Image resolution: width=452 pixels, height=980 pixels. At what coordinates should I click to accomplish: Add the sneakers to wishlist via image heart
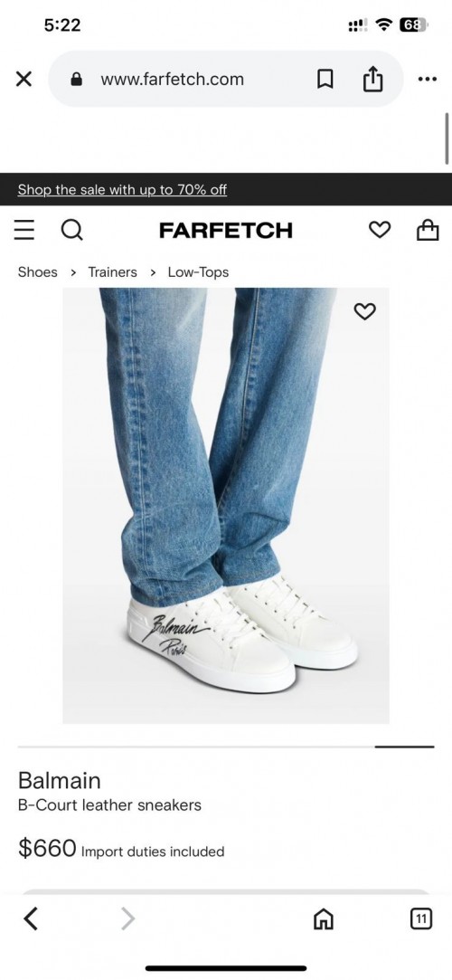(365, 310)
